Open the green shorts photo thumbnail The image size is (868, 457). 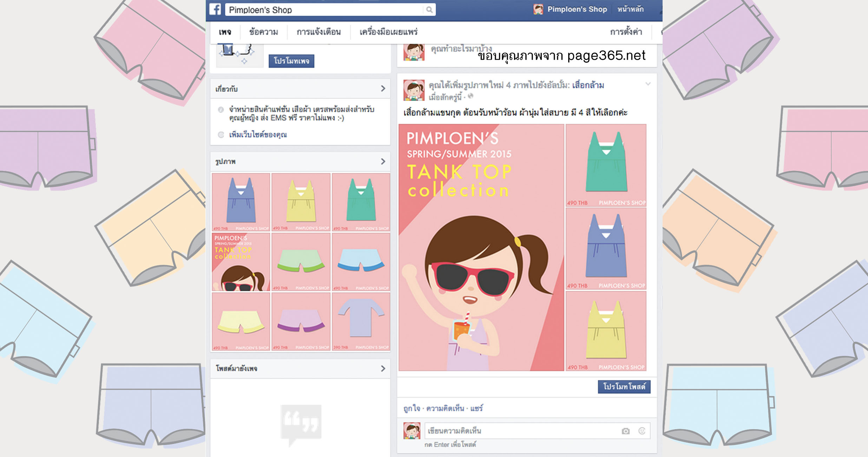point(301,262)
